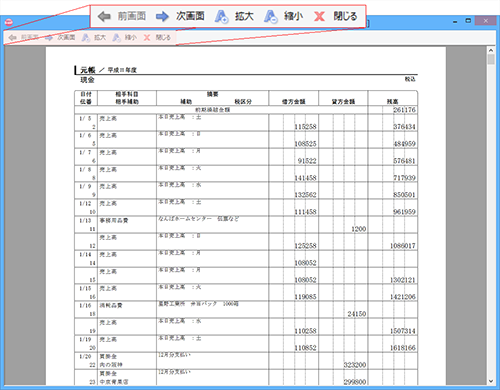Click the vertical scrollbar thumb
This screenshot has width=500, height=390.
[x=491, y=60]
